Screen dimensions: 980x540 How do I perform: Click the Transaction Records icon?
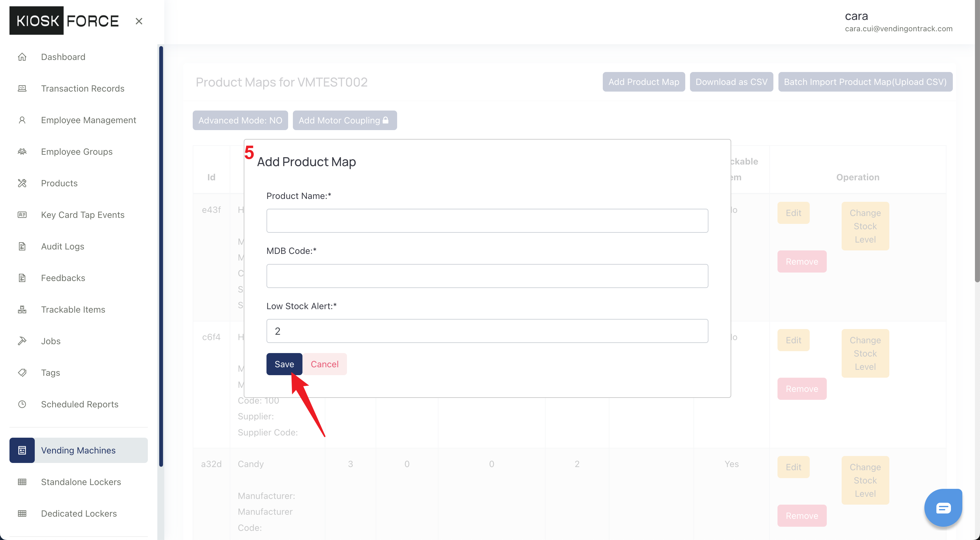pyautogui.click(x=22, y=88)
